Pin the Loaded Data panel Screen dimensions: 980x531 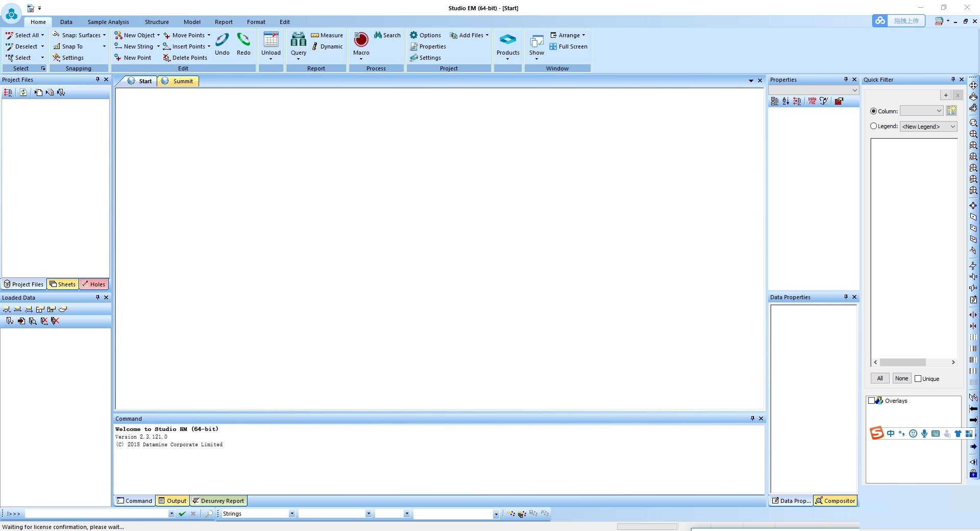[97, 297]
